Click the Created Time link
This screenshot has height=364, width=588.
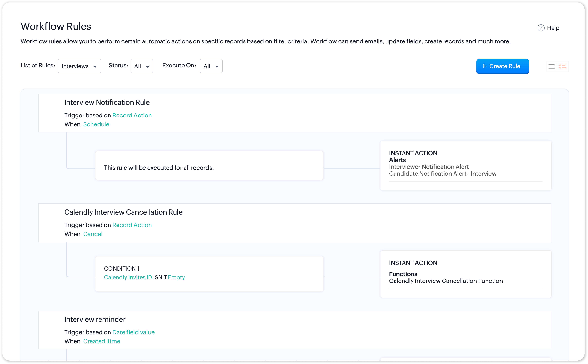(x=102, y=341)
